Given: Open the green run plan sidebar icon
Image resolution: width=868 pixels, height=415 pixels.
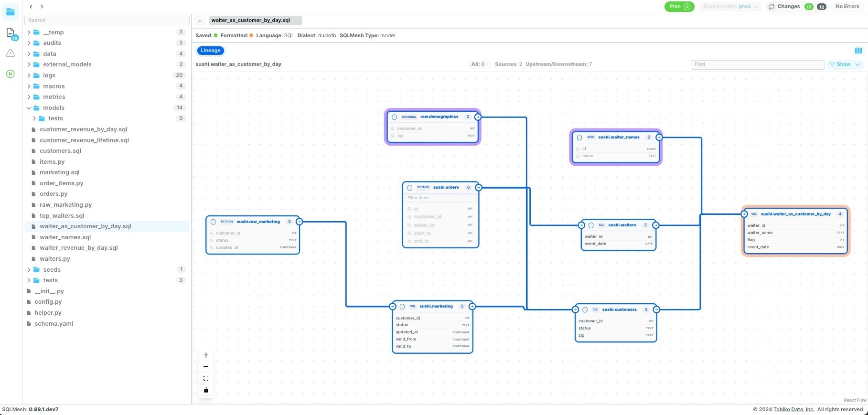Looking at the screenshot, I should pyautogui.click(x=11, y=74).
